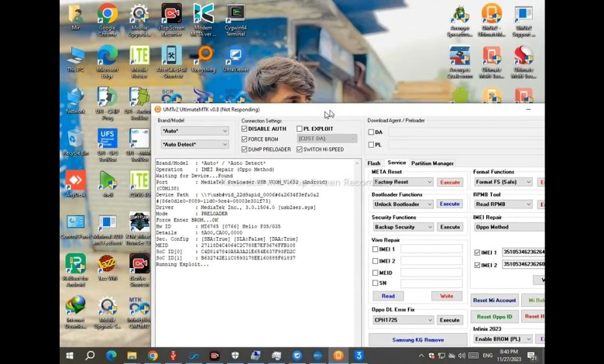Open Format FS (Safe) dropdown

click(x=503, y=182)
